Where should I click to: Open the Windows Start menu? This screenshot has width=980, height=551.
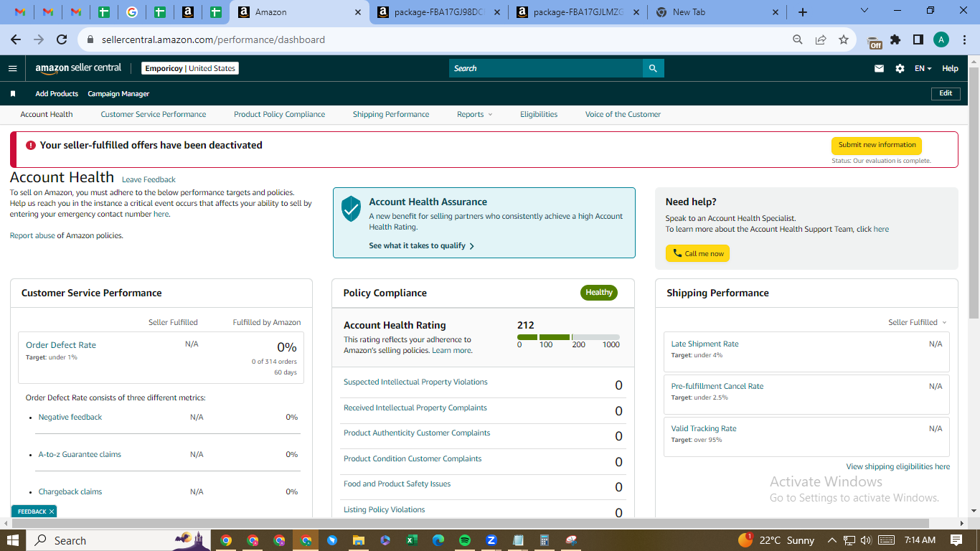coord(13,540)
